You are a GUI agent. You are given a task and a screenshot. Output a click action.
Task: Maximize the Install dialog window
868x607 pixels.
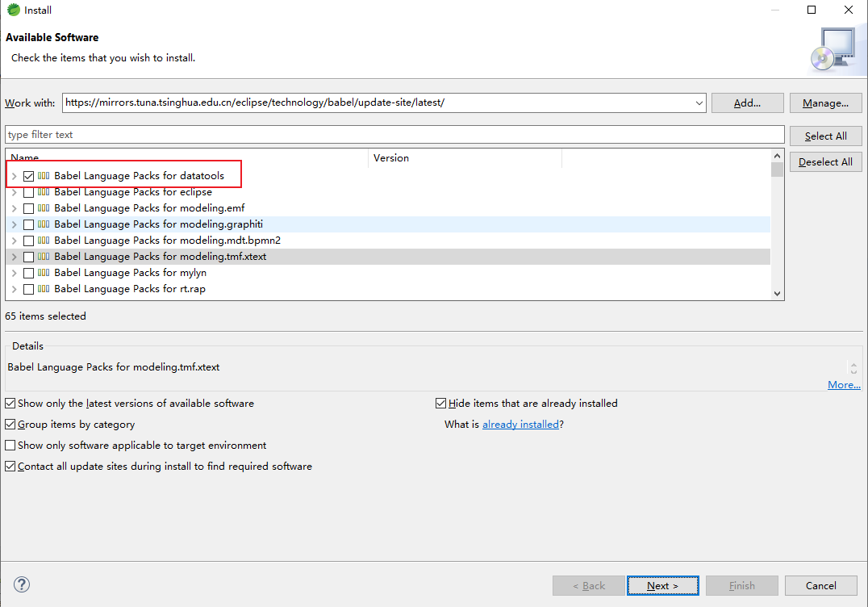(812, 10)
